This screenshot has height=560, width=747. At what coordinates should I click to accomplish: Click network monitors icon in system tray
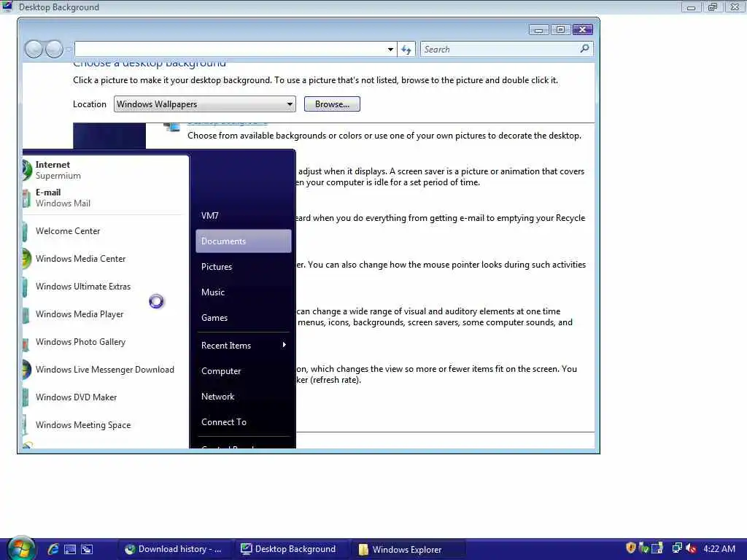[x=677, y=548]
